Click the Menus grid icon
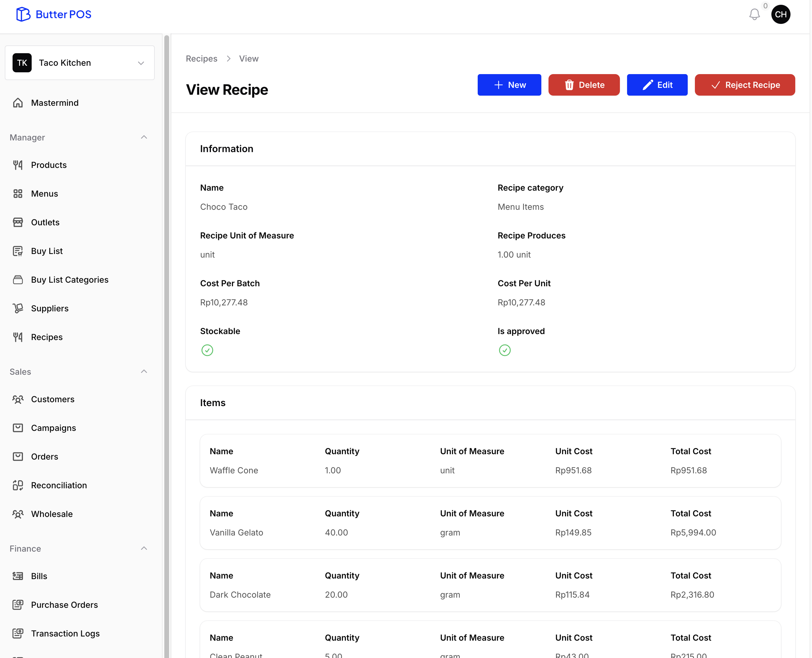 (x=18, y=194)
